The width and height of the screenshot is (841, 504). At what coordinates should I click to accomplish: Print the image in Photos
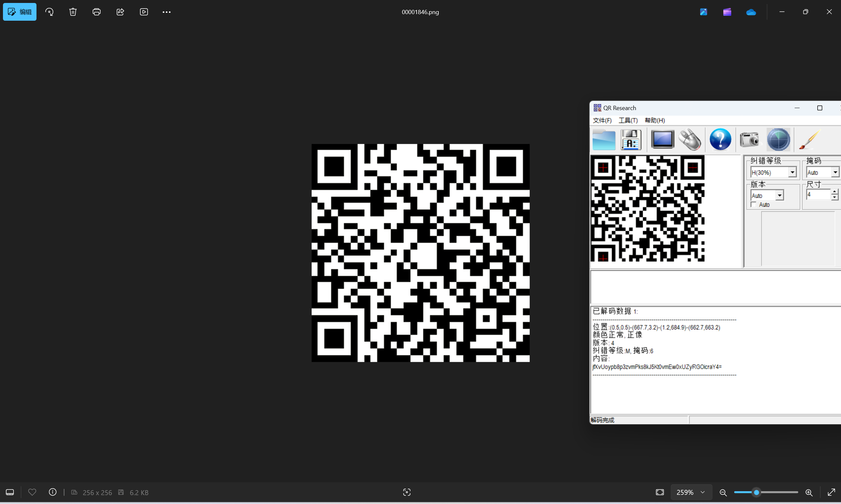(x=97, y=12)
